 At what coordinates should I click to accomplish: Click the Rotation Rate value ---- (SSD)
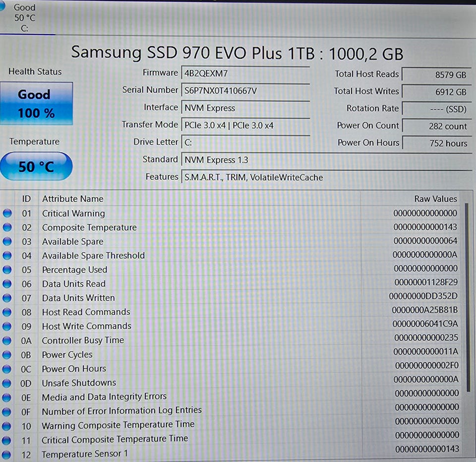click(436, 109)
